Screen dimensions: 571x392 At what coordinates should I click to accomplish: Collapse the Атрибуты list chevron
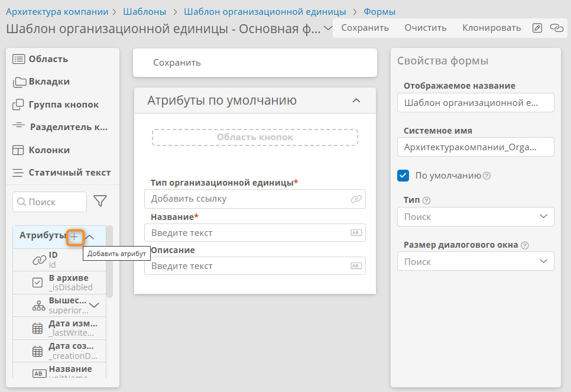click(90, 237)
